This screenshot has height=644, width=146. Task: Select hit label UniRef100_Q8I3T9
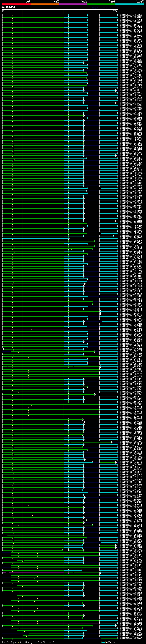point(131,419)
